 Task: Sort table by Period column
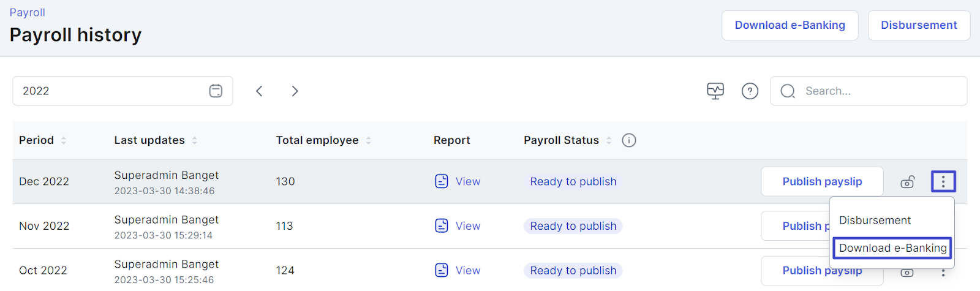63,140
